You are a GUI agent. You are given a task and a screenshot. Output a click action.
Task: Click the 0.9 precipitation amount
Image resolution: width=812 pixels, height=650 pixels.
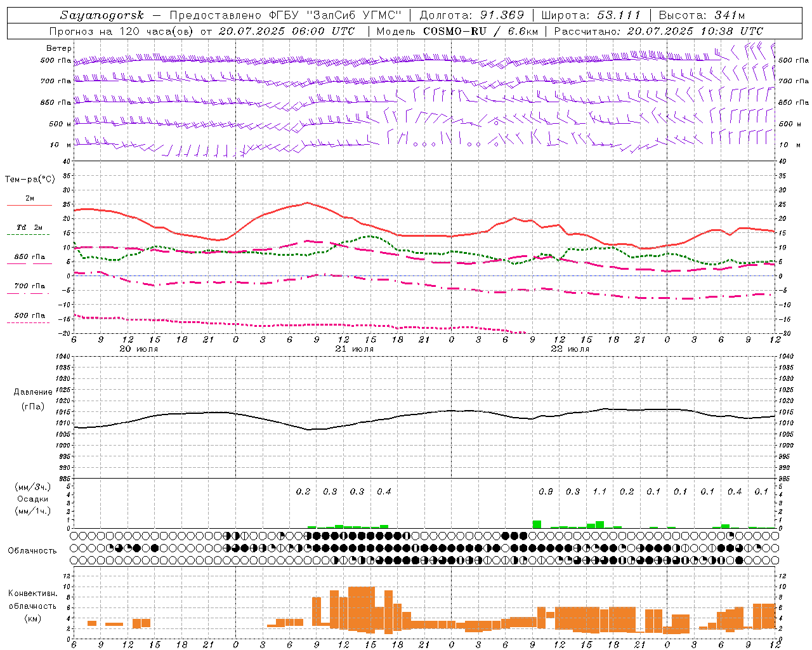tap(546, 491)
